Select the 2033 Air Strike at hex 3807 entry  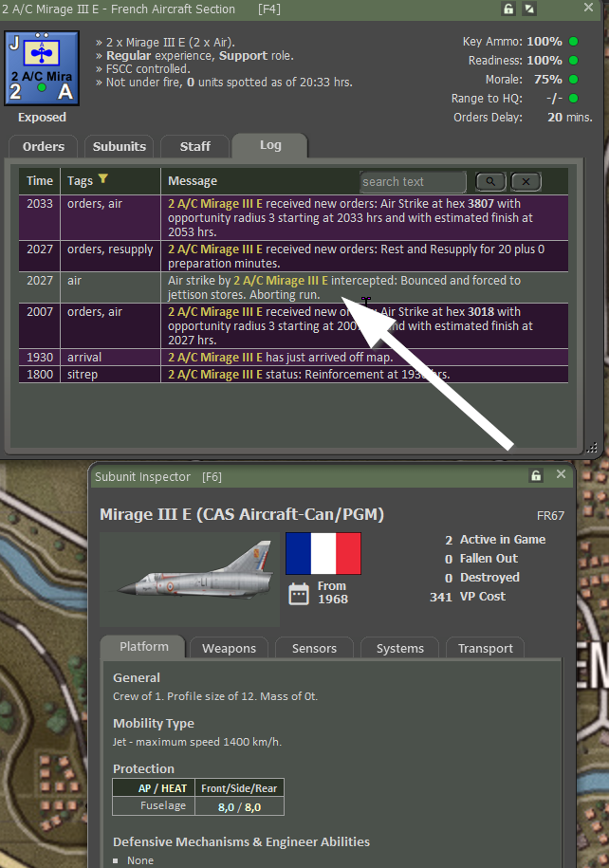click(x=293, y=217)
